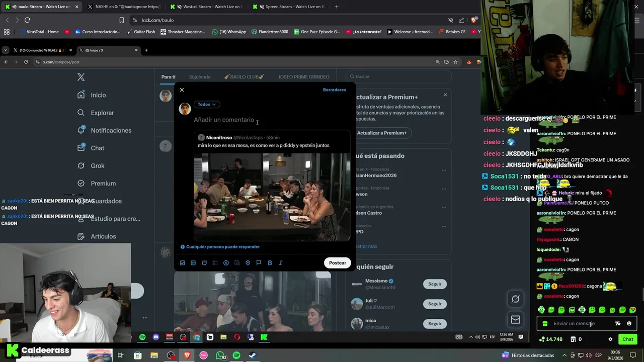The height and width of the screenshot is (362, 644).
Task: Follow mica account
Action: pos(435,324)
